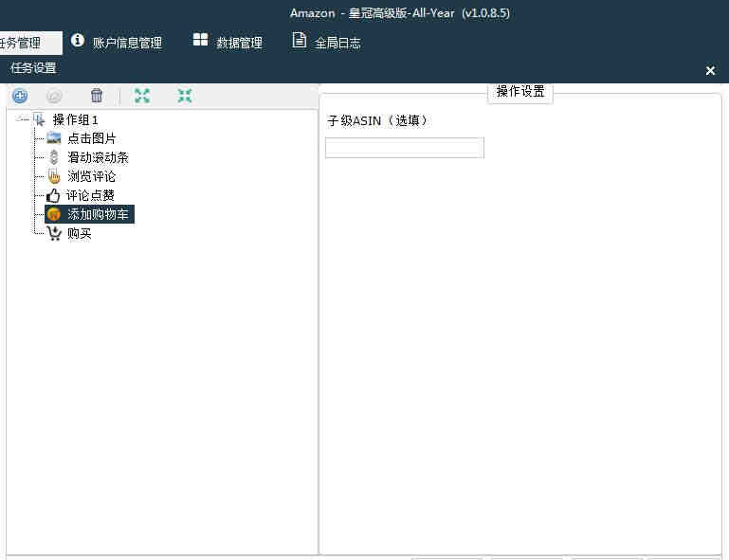The height and width of the screenshot is (560, 729).
Task: Click the add operation plus icon
Action: [20, 97]
